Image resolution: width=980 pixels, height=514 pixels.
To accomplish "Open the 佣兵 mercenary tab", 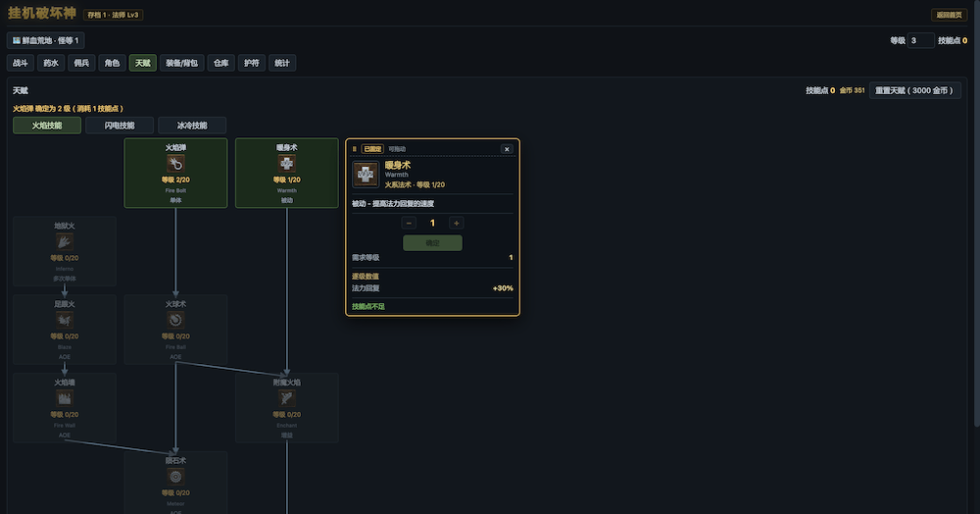I will (82, 63).
